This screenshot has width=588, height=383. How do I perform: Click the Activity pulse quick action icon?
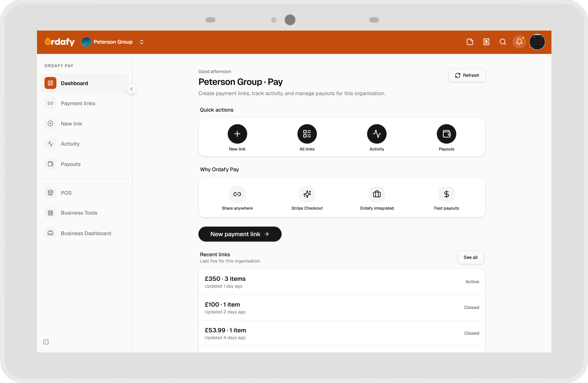pos(377,134)
